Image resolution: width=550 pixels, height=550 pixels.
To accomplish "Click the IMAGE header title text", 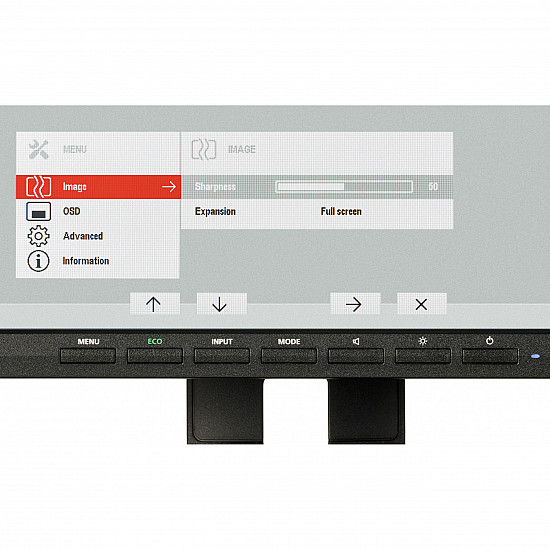I will point(242,149).
